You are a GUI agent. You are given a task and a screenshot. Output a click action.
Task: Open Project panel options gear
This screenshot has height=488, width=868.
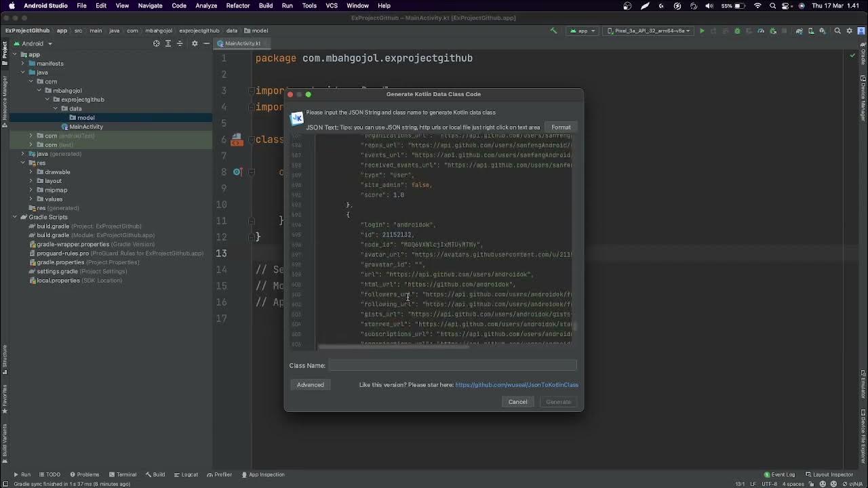click(195, 43)
